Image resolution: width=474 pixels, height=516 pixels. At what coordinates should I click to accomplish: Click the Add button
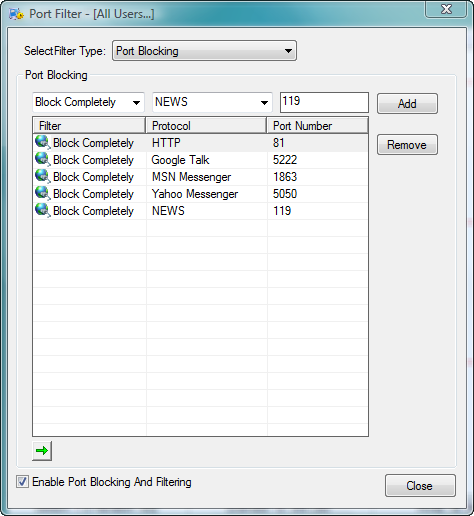coord(407,104)
